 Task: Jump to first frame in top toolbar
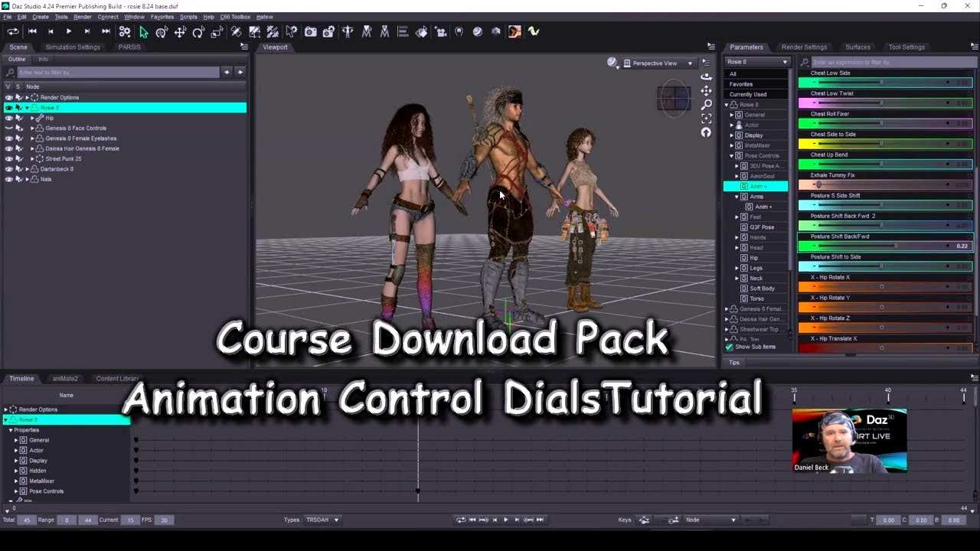(x=32, y=31)
